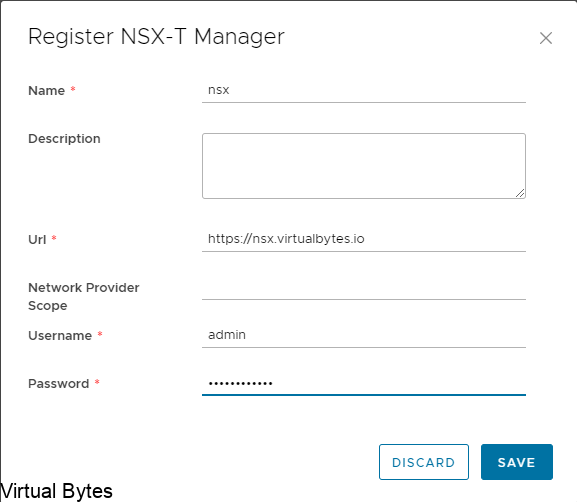Click the Network Provider Scope label
Viewport: 577px width, 502px height.
pyautogui.click(x=84, y=296)
